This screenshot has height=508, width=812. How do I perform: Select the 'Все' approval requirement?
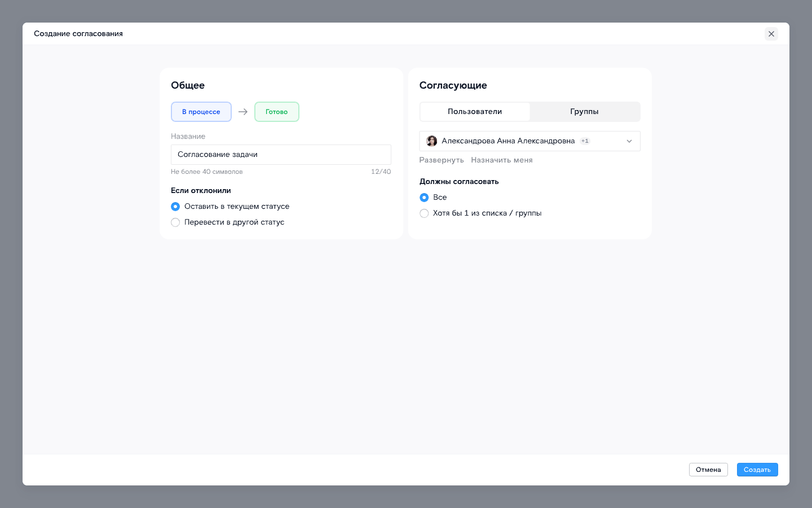click(424, 198)
